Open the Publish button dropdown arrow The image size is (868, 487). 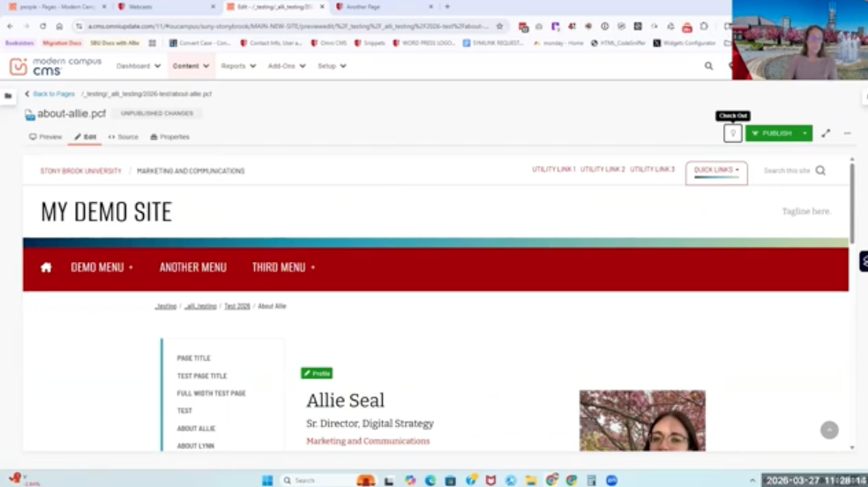(x=804, y=133)
